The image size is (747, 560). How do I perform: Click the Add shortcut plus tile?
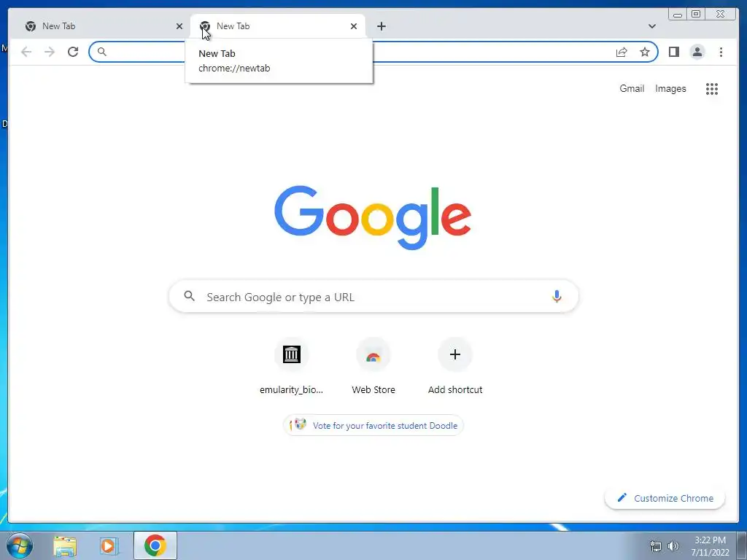pos(455,366)
